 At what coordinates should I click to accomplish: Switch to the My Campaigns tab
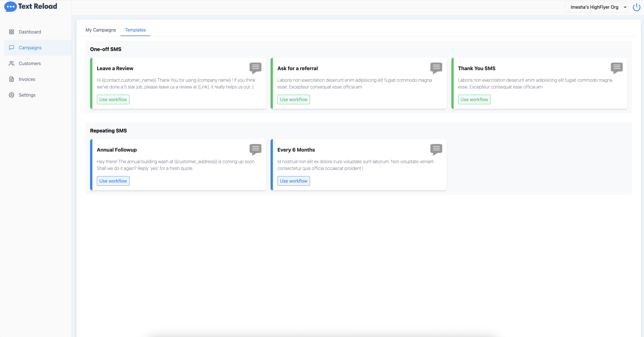pyautogui.click(x=101, y=30)
